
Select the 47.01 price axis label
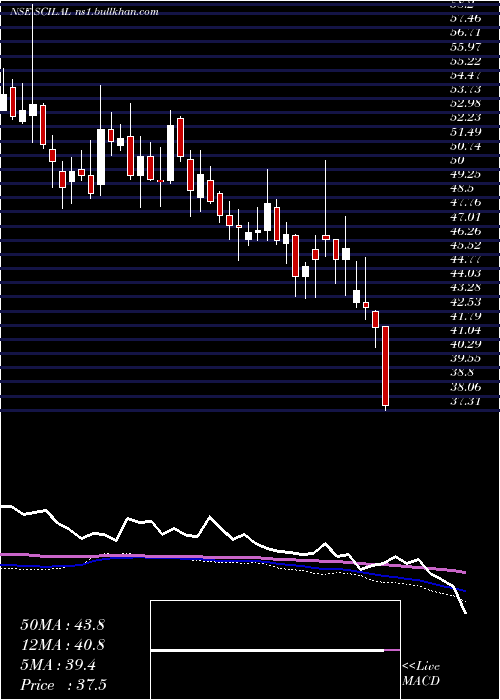click(x=467, y=217)
